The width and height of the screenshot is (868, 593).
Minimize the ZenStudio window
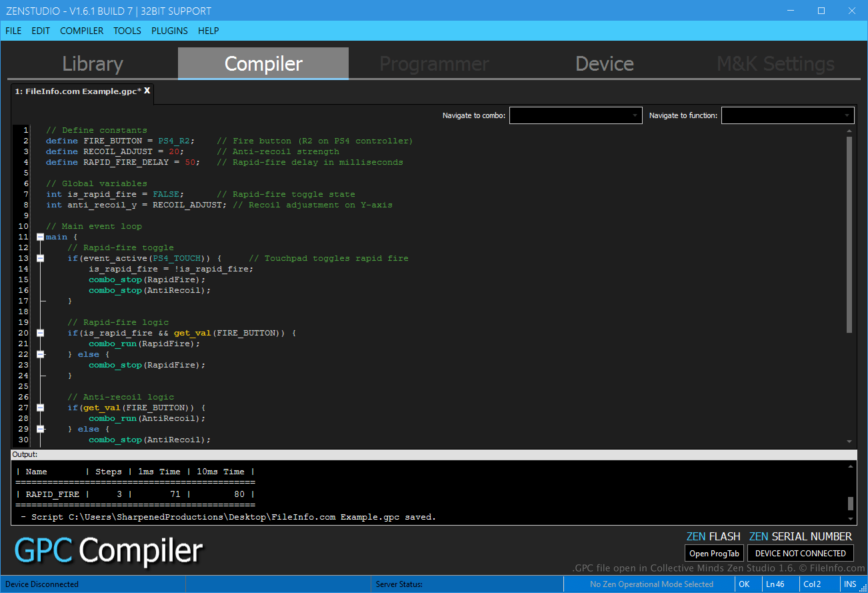790,10
